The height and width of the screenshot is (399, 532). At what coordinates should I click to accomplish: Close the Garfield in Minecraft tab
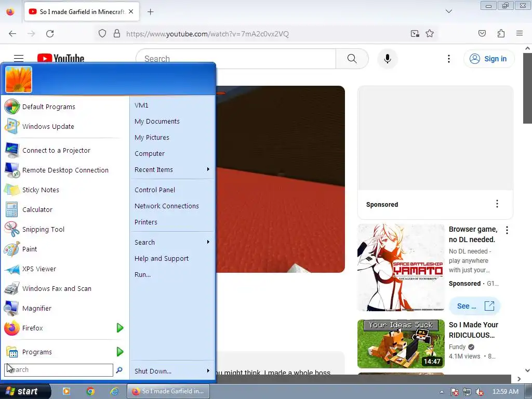click(x=131, y=11)
